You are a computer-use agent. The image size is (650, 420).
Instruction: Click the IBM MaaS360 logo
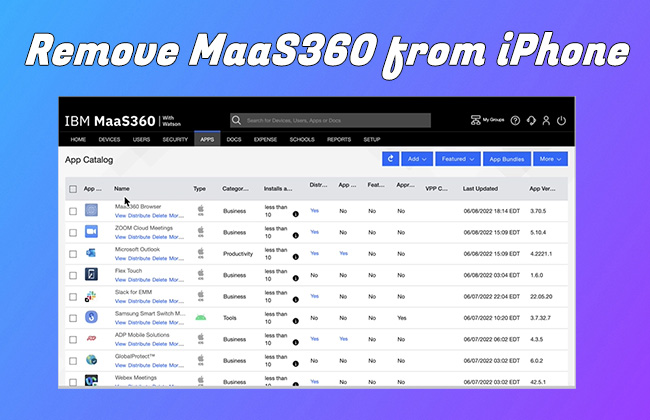123,121
